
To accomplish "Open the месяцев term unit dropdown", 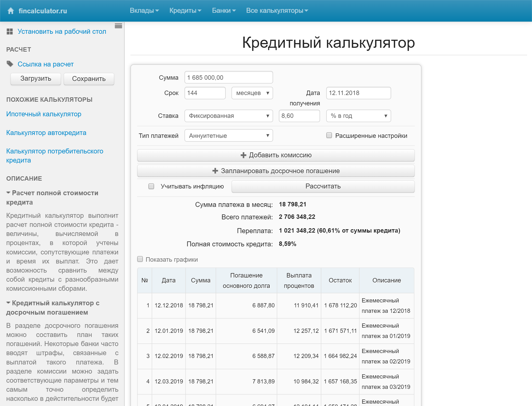I will (x=252, y=93).
